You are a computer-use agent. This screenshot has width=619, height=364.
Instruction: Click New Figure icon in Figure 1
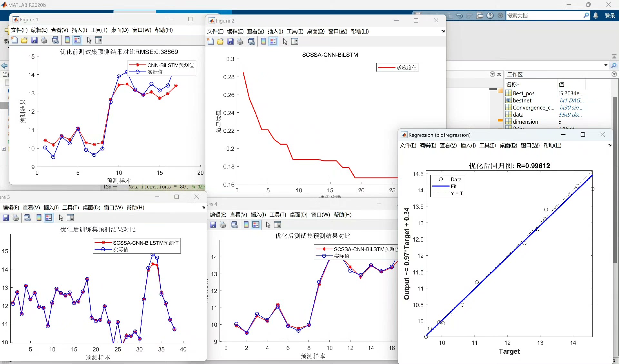(x=15, y=40)
